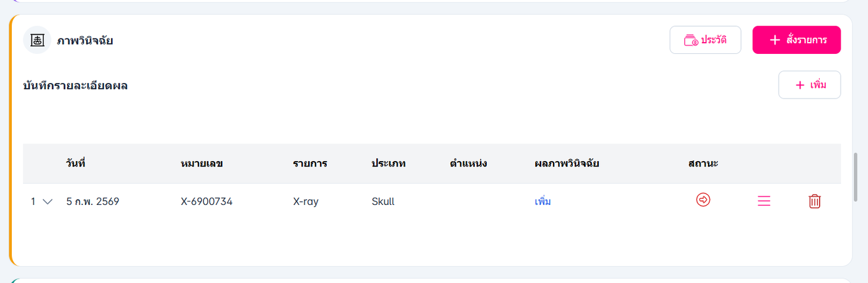Click the หมายเลข column header

coord(201,163)
